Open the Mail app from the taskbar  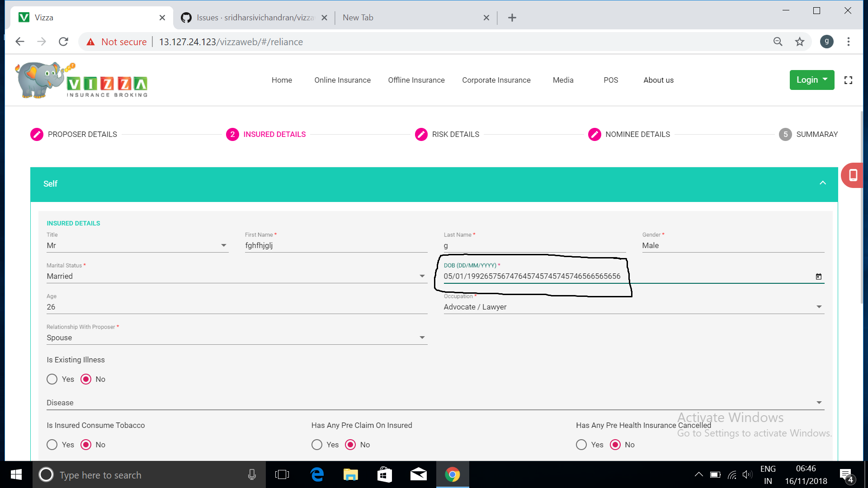[x=419, y=474]
